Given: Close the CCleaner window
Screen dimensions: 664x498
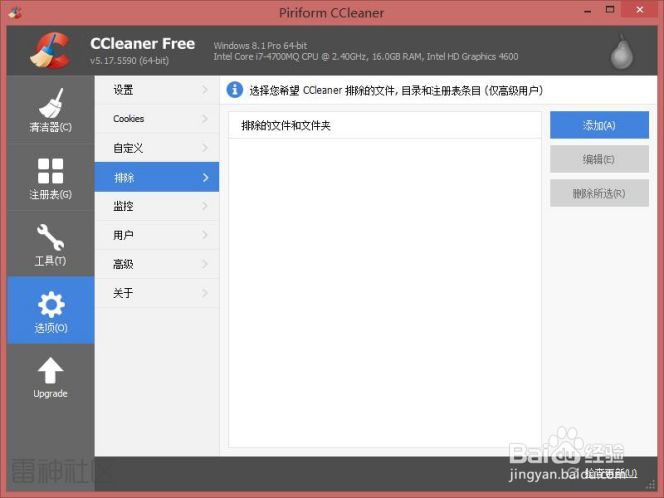Looking at the screenshot, I should click(640, 10).
